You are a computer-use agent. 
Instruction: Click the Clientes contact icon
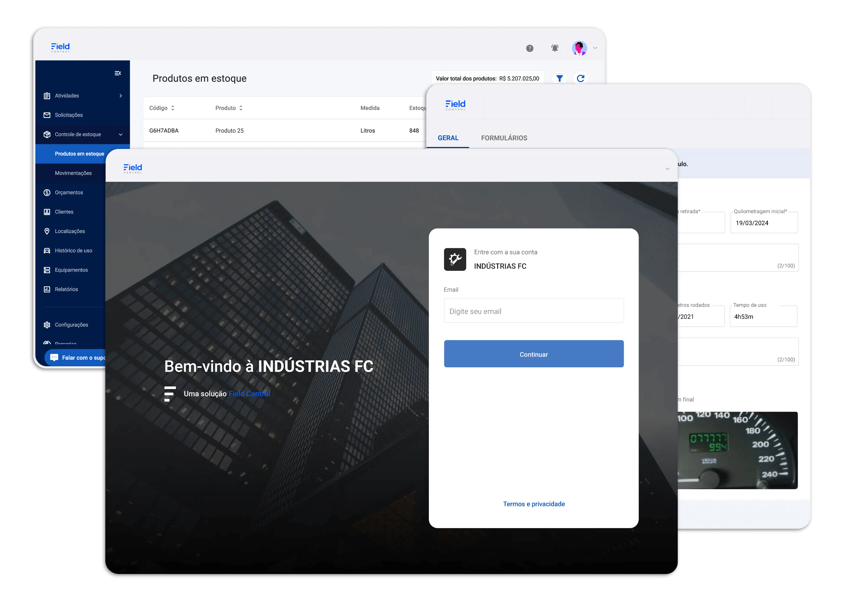pos(47,212)
